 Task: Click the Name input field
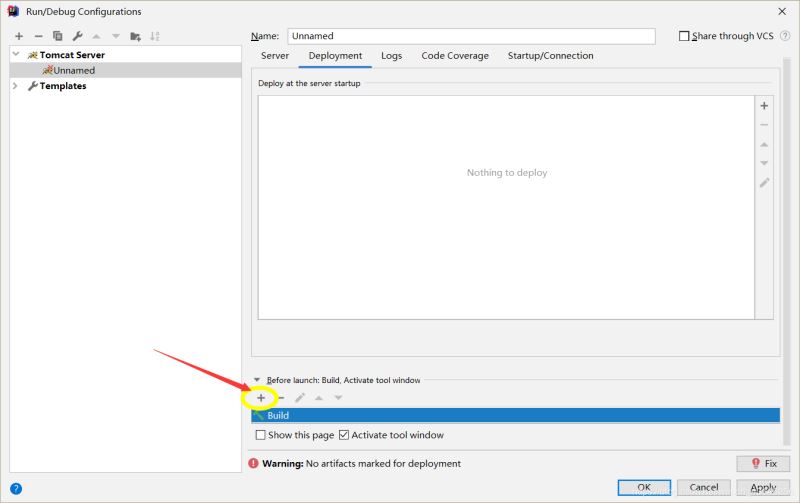(470, 36)
